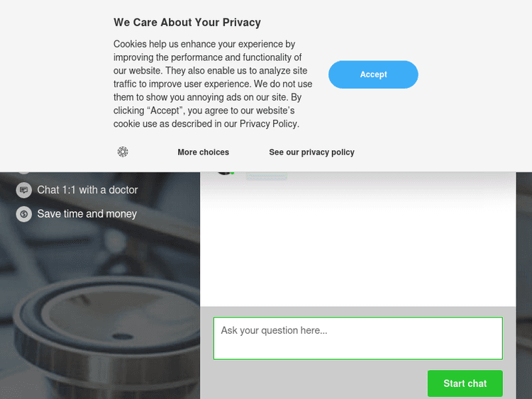Click the We Care About Your Privacy heading

click(187, 23)
